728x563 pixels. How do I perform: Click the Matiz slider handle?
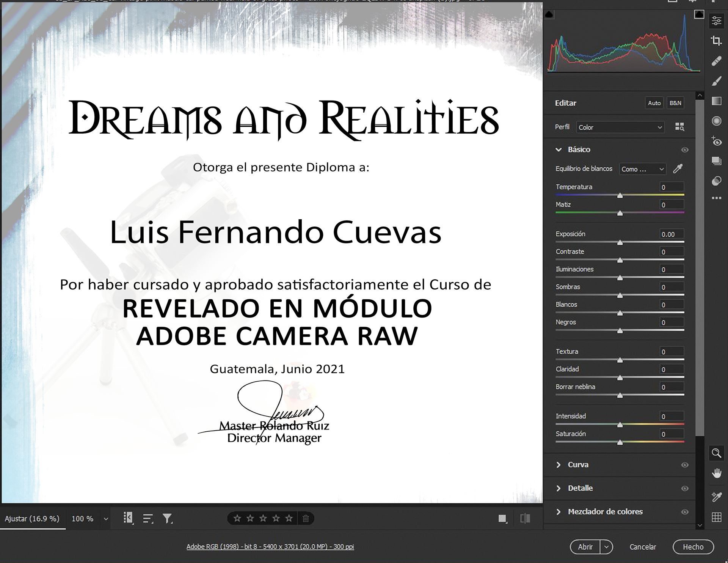620,213
